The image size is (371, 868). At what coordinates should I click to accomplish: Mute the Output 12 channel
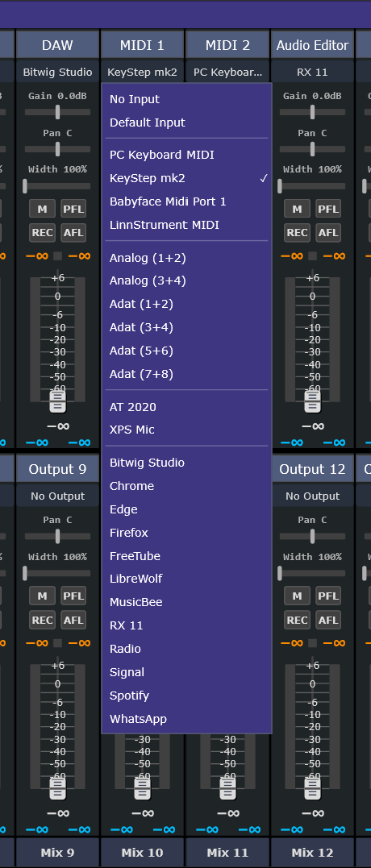[x=297, y=596]
